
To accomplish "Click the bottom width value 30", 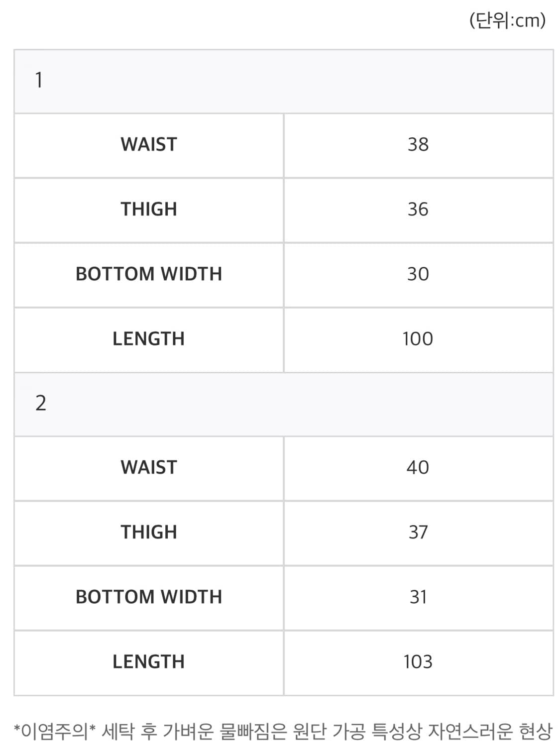I will click(418, 274).
